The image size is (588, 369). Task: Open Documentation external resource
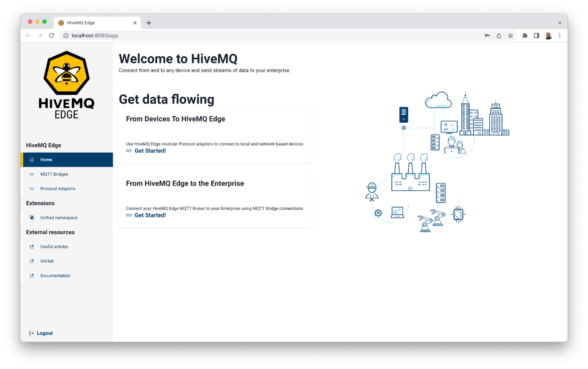(x=55, y=276)
